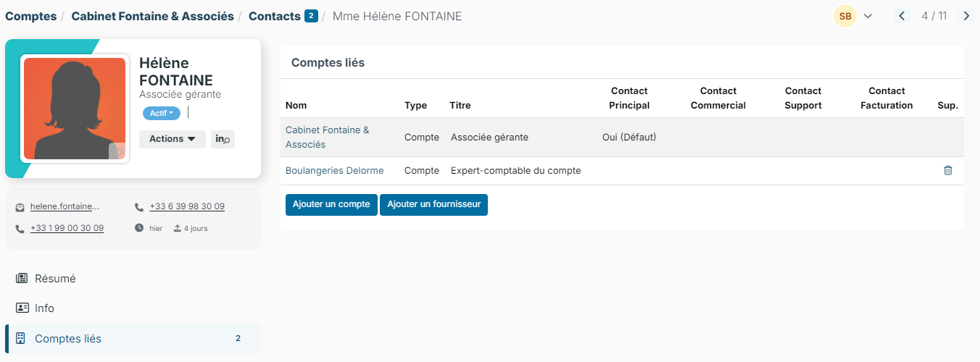Go to Comptes breadcrumb
Image resolution: width=980 pixels, height=362 pixels.
point(30,16)
